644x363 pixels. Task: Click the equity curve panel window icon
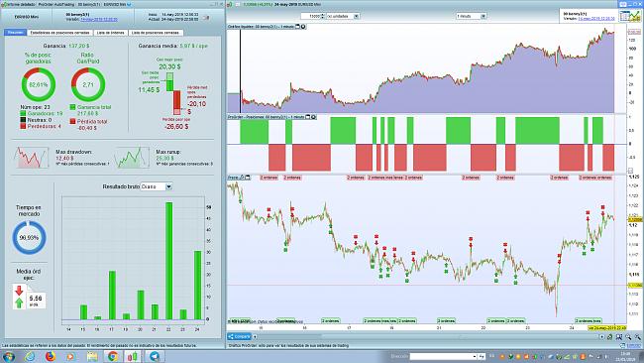(x=298, y=27)
